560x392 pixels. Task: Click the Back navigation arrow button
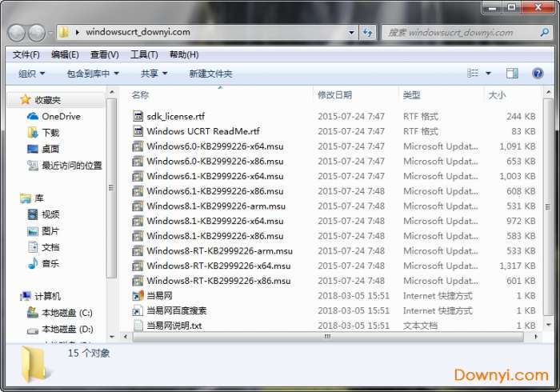point(17,34)
